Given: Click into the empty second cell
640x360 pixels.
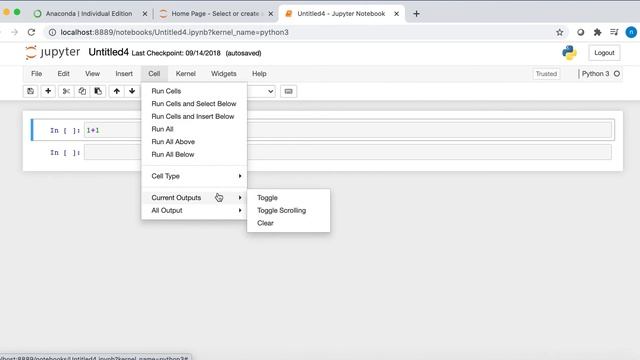Looking at the screenshot, I should pos(348,152).
